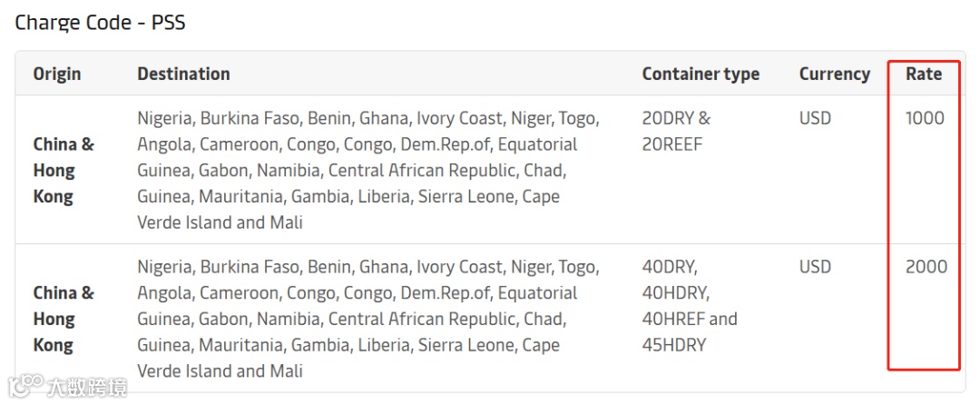Viewport: 980px width, 405px height.
Task: Click the second row's China & Hong Kong origin
Action: point(64,319)
